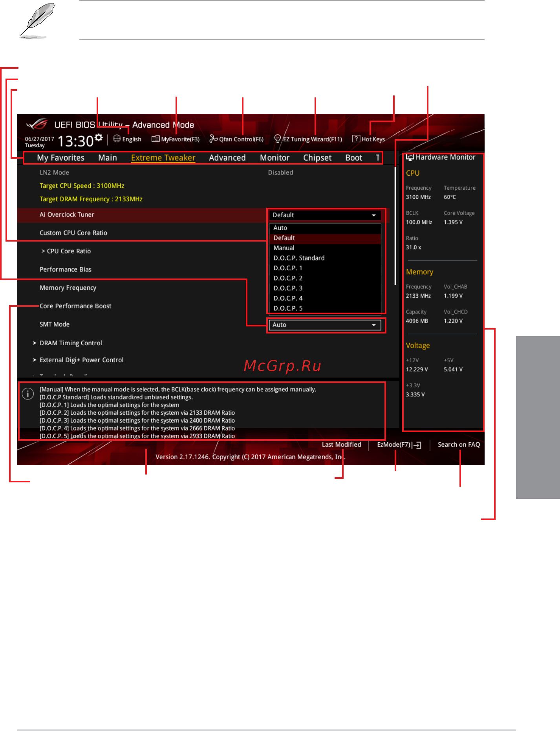Open Search on FAQ
Screen dimensions: 560x731
pyautogui.click(x=459, y=445)
